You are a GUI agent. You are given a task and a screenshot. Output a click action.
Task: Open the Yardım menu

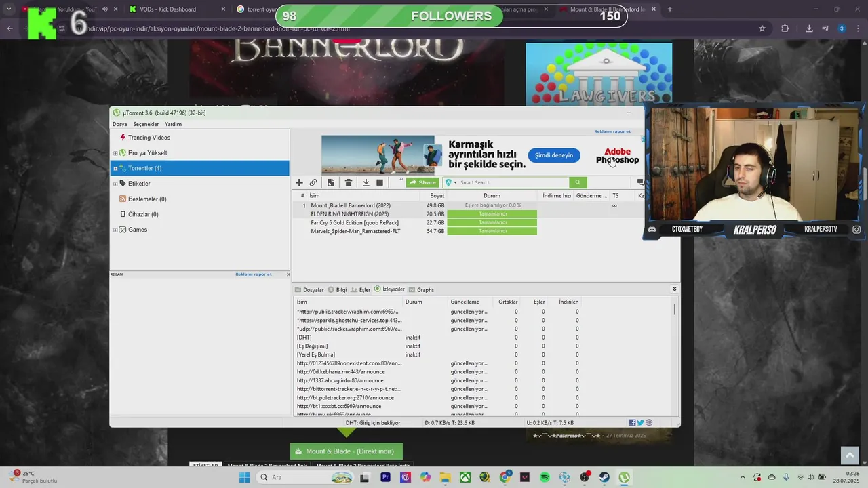[173, 124]
